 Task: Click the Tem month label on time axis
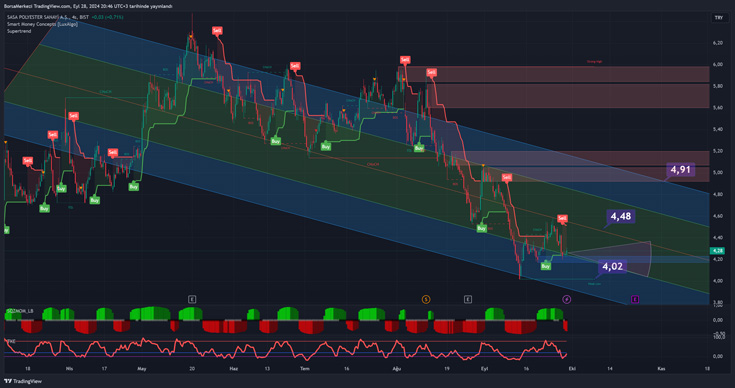tap(305, 369)
